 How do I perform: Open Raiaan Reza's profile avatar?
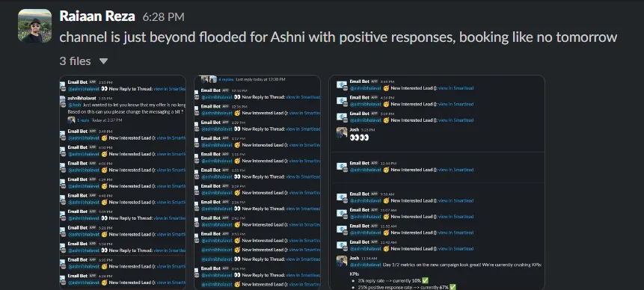tap(35, 26)
